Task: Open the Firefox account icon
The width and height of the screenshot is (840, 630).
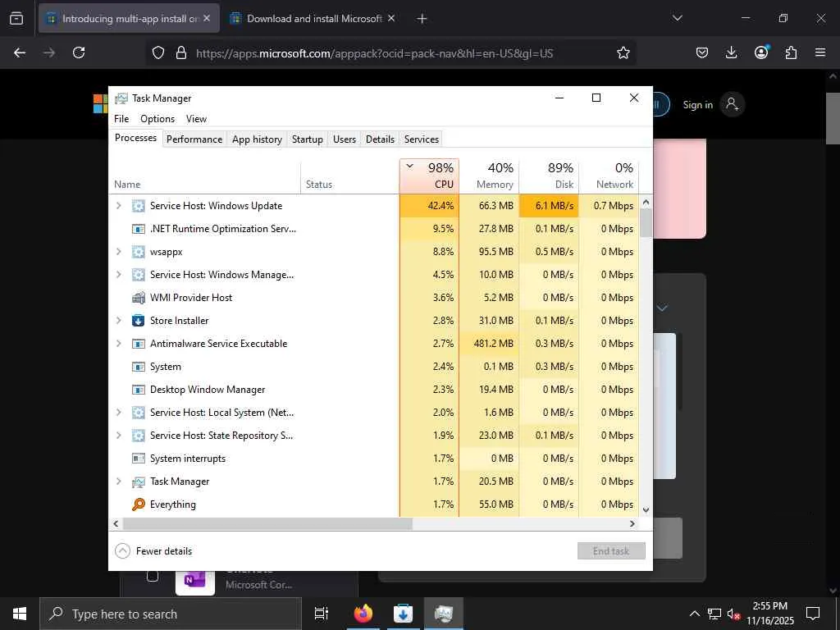Action: pyautogui.click(x=761, y=52)
